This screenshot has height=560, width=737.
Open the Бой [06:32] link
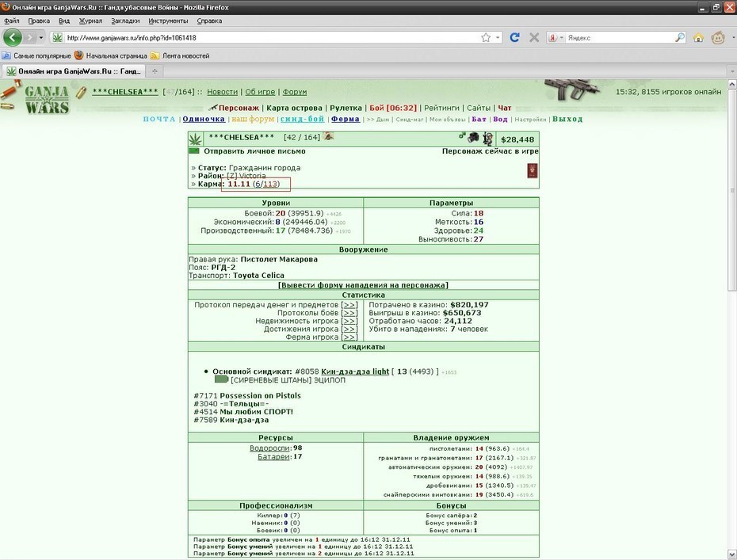pyautogui.click(x=393, y=108)
